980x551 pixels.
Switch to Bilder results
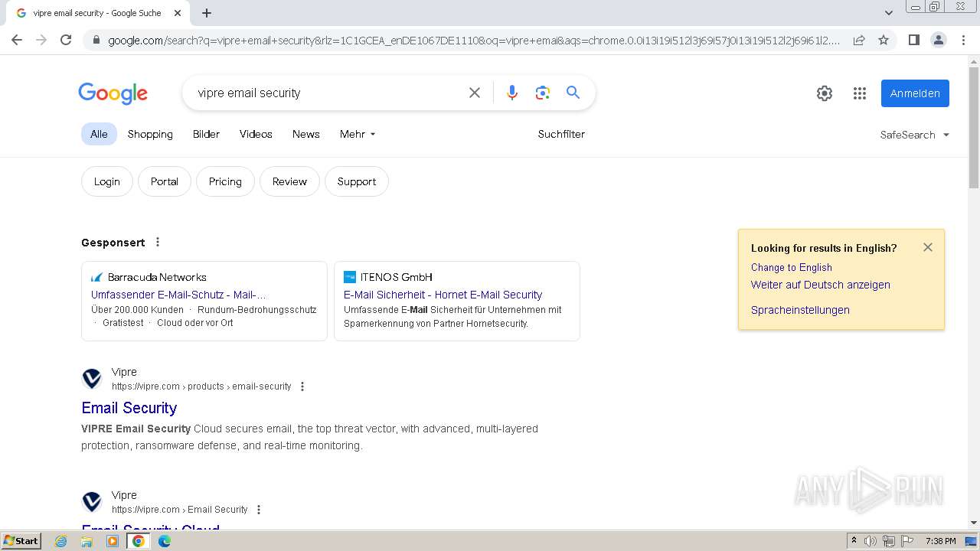(206, 134)
